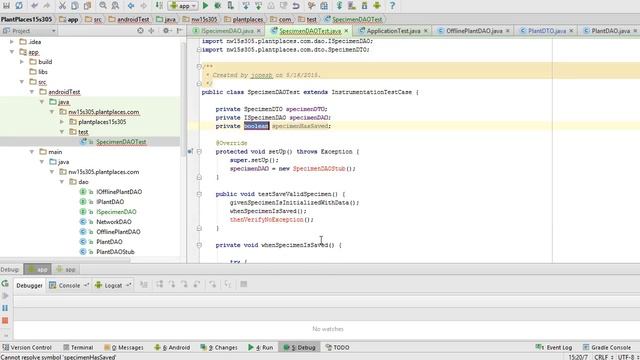Image resolution: width=640 pixels, height=360 pixels.
Task: Click the green Run play icon
Action: (205, 5)
